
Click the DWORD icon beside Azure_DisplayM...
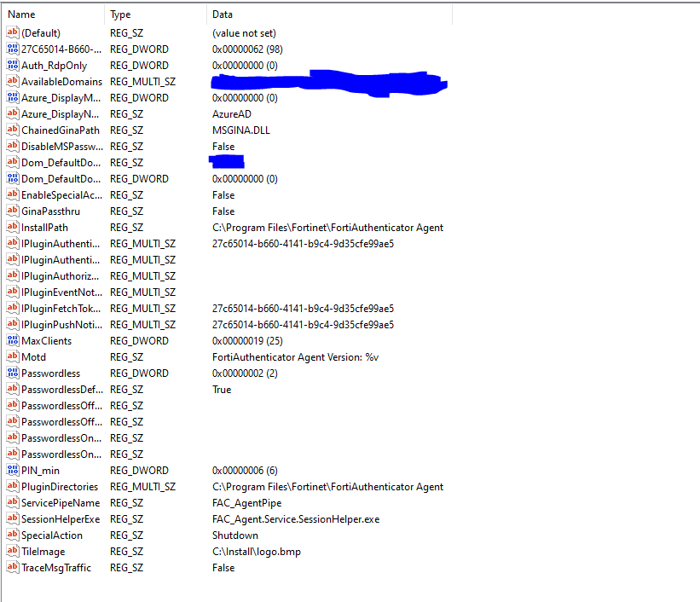(x=13, y=97)
